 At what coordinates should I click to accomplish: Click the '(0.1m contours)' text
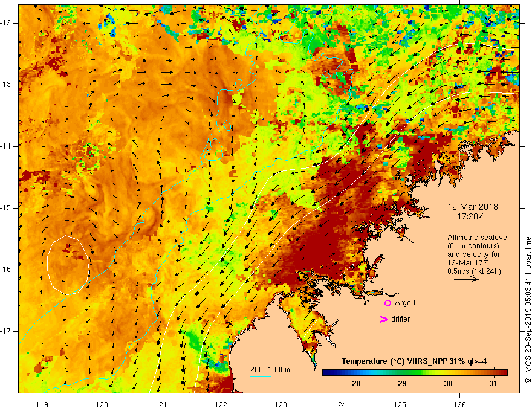(x=473, y=246)
